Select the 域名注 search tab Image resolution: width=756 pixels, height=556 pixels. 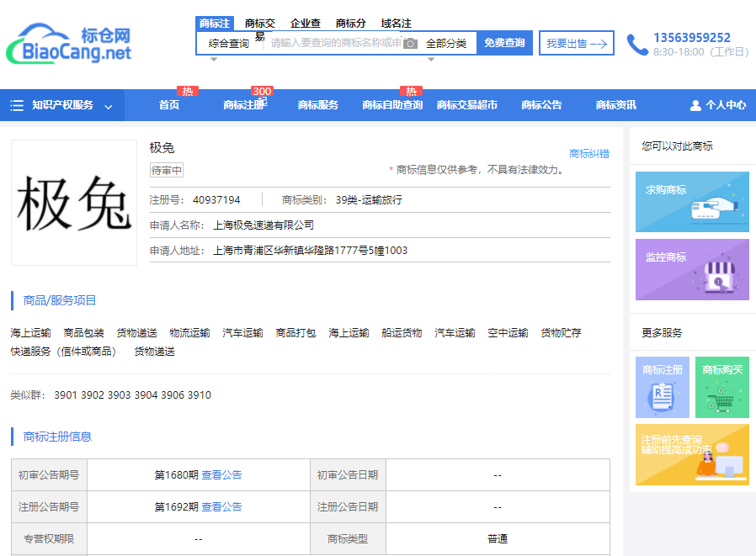point(396,23)
